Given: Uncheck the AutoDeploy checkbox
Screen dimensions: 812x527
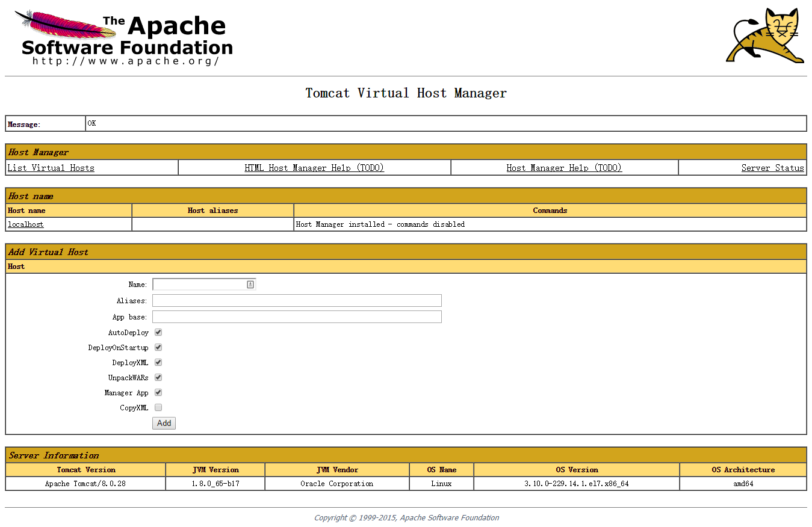Looking at the screenshot, I should point(158,332).
